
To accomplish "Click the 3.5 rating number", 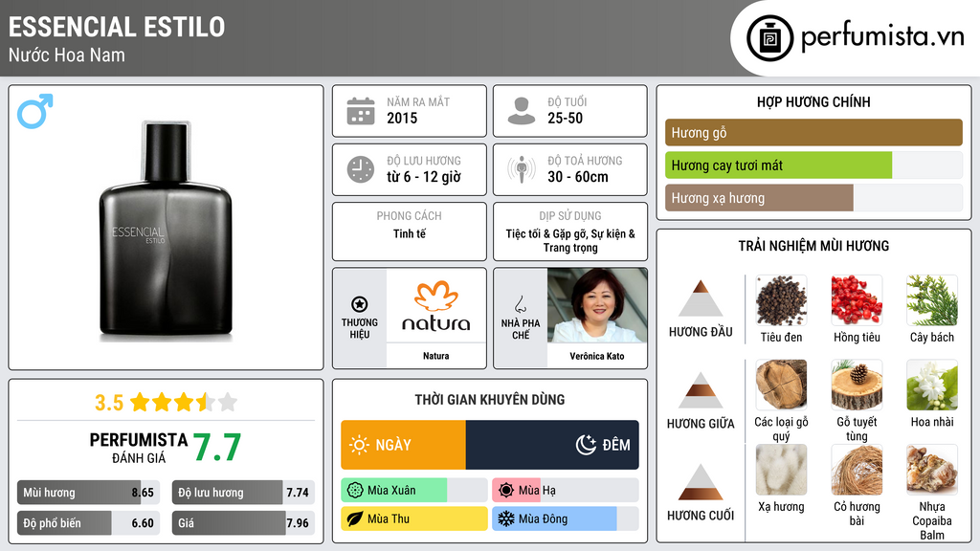I will [109, 403].
